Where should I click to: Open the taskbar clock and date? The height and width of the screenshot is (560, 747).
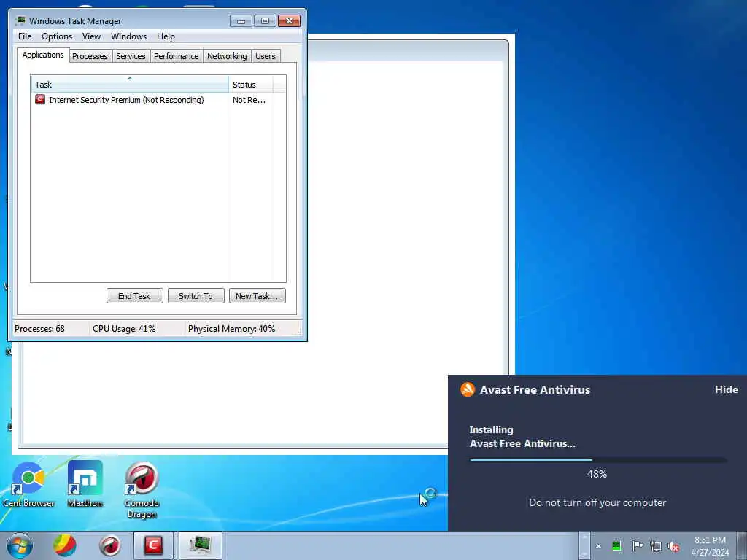[710, 546]
